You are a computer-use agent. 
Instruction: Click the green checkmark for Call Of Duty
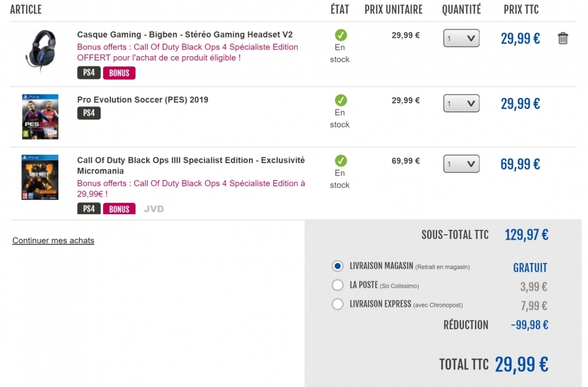click(x=340, y=161)
